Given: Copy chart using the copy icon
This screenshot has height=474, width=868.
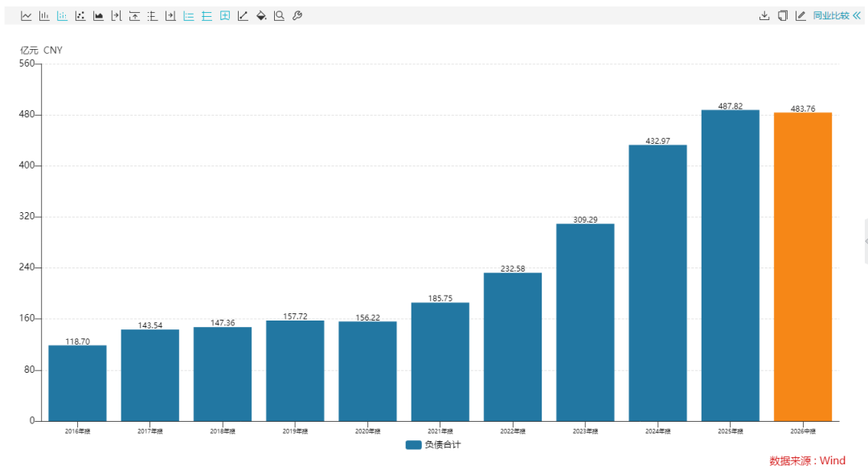Looking at the screenshot, I should (x=783, y=16).
